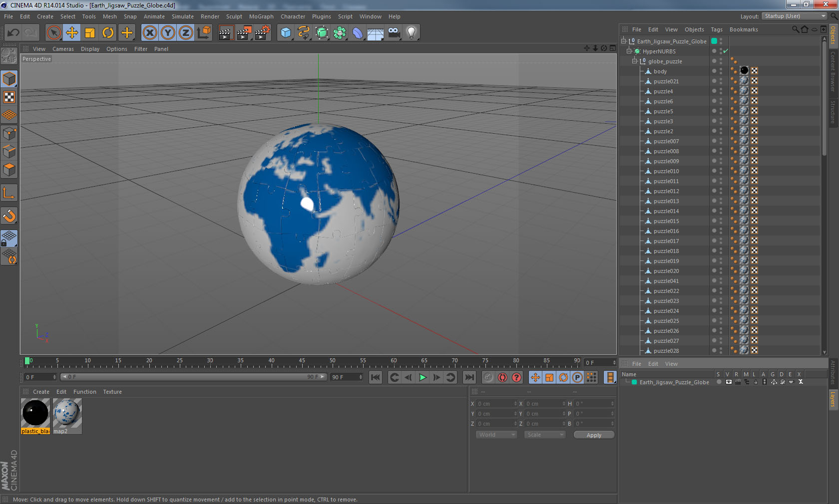Click the locked workplane icon

(x=9, y=238)
